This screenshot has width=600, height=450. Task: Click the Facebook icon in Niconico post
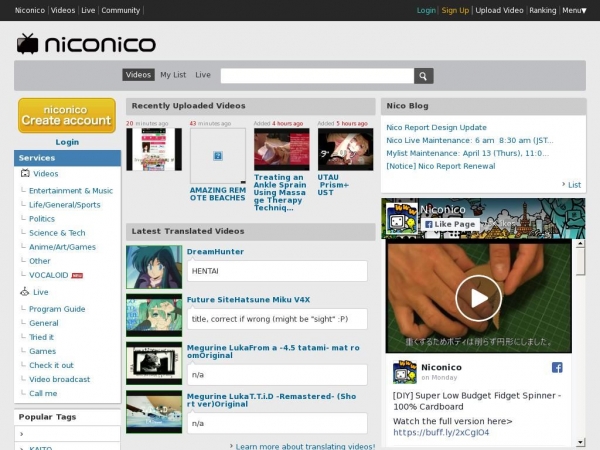[557, 368]
